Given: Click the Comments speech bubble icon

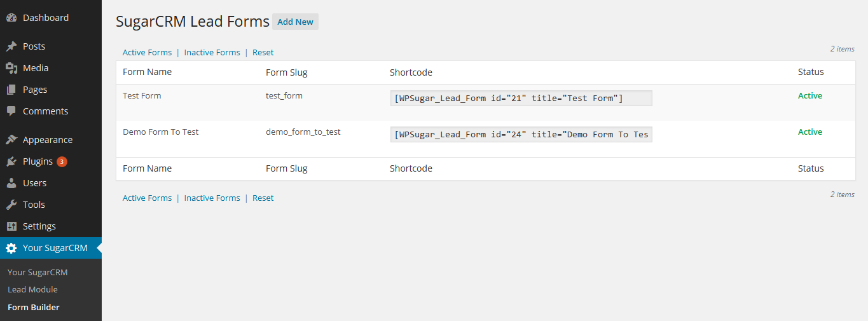Looking at the screenshot, I should point(11,111).
